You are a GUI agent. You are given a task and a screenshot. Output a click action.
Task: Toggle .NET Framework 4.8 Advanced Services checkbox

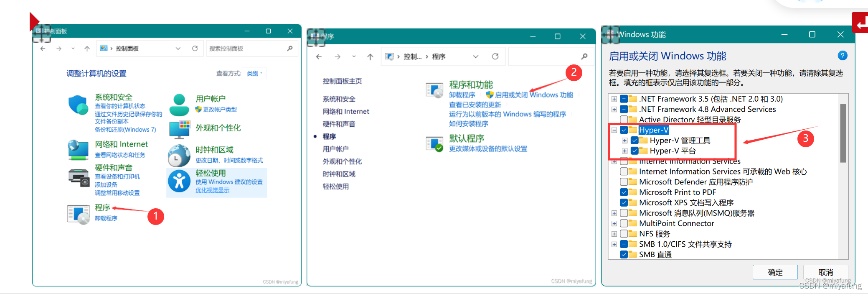pos(624,109)
